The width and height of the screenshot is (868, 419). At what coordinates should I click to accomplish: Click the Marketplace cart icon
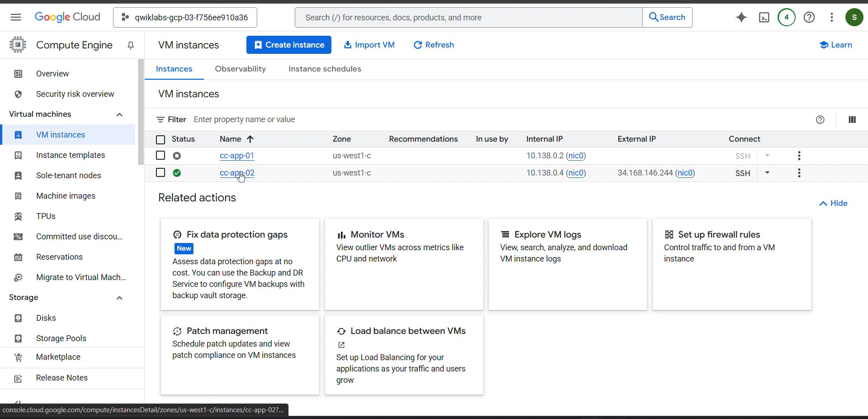pos(18,357)
